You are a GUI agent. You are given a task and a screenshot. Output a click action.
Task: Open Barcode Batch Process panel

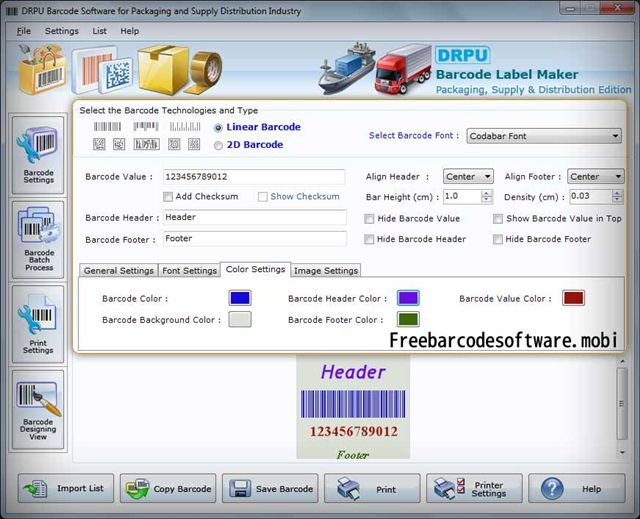point(38,240)
